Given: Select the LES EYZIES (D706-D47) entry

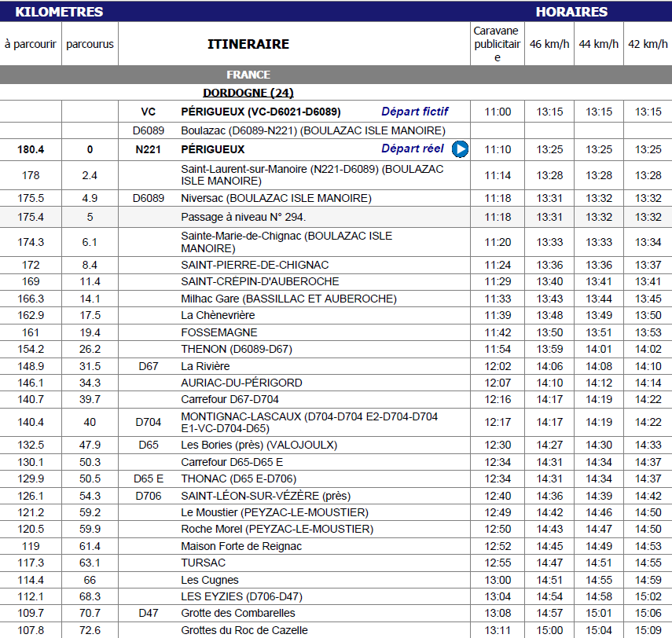Looking at the screenshot, I should coord(242,596).
